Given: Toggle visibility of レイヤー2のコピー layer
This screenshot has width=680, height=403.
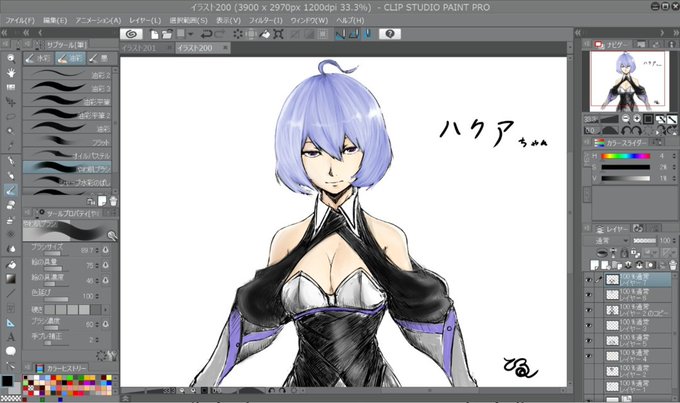Looking at the screenshot, I should [588, 310].
